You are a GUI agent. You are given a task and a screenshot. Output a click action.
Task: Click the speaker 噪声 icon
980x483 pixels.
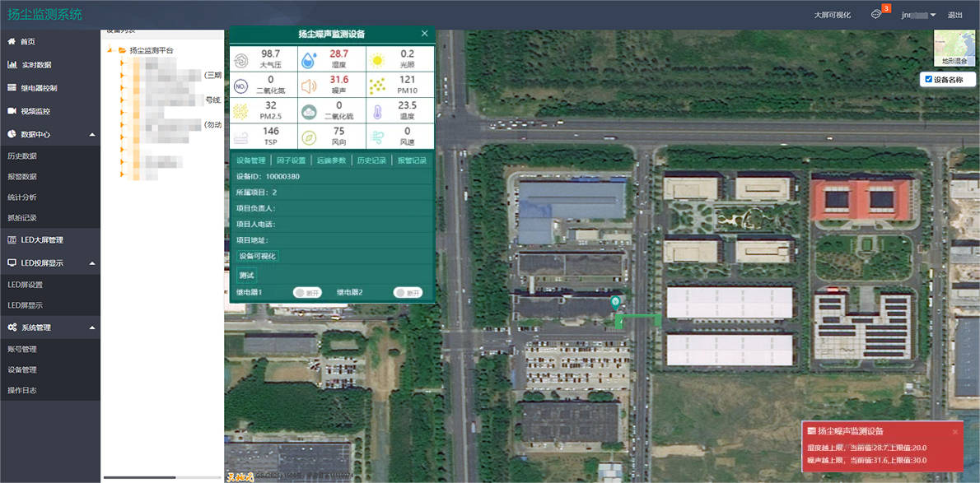point(309,86)
